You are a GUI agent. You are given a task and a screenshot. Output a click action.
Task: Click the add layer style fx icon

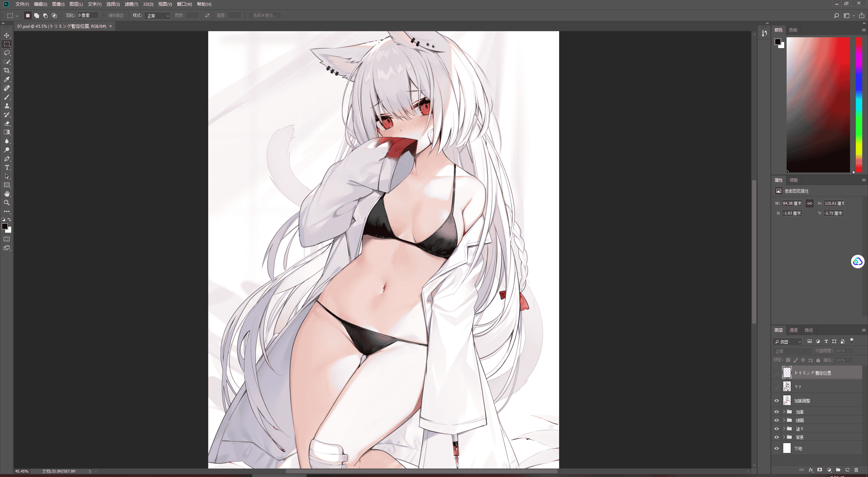[811, 470]
